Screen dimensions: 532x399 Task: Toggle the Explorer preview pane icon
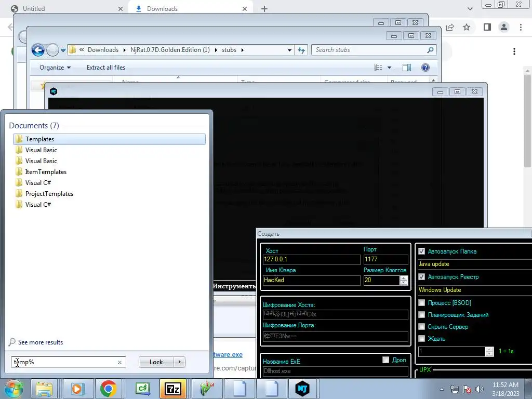click(x=406, y=68)
